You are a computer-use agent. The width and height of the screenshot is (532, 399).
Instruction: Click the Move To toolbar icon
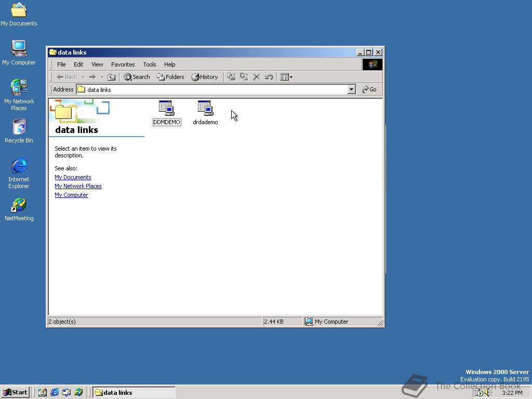point(231,77)
